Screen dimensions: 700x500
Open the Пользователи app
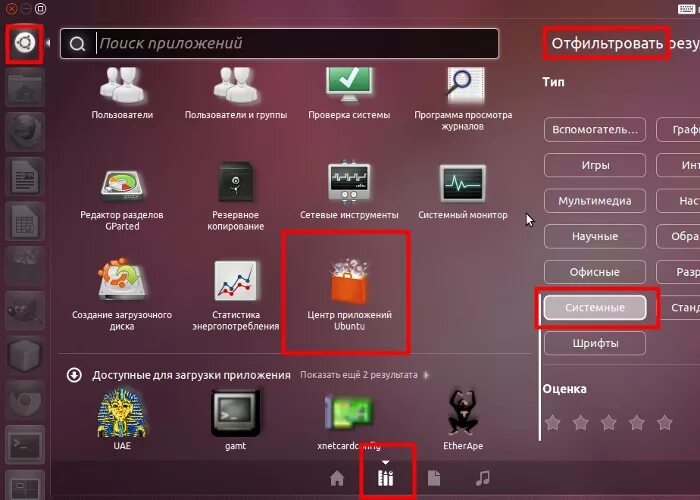point(122,94)
